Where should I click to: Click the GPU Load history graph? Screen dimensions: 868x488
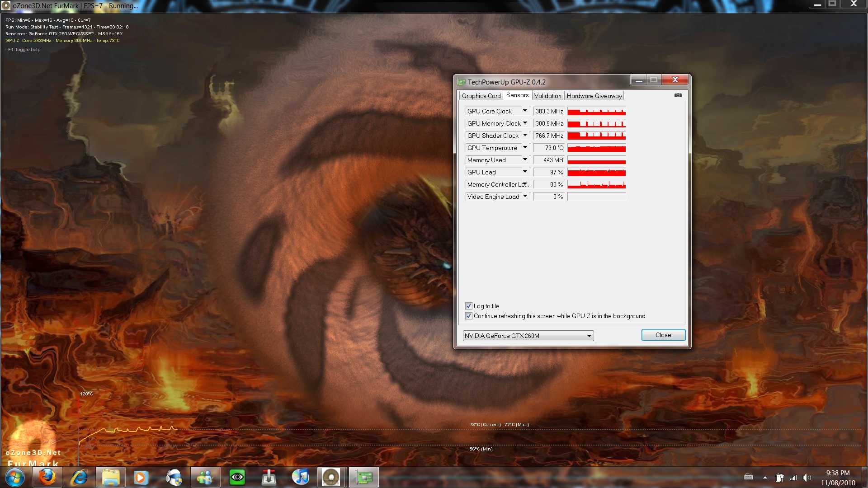coord(596,172)
